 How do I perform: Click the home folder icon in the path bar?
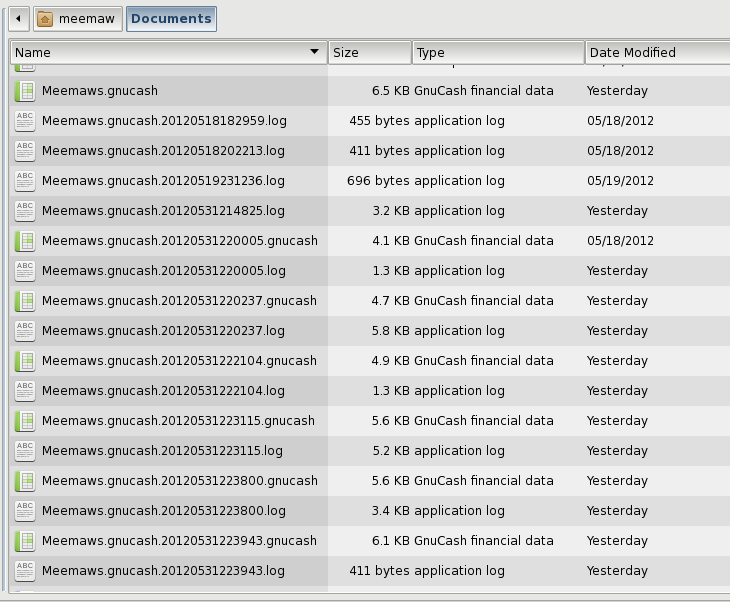(45, 19)
